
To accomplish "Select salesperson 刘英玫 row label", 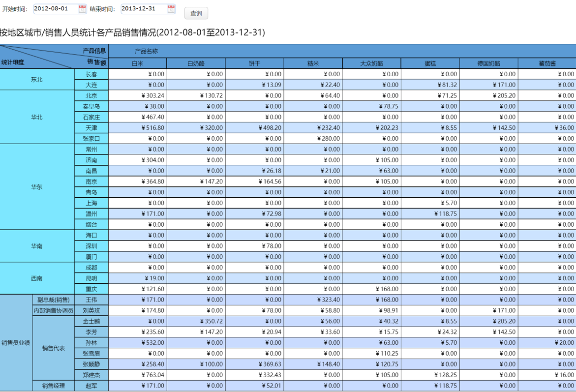I will (91, 310).
